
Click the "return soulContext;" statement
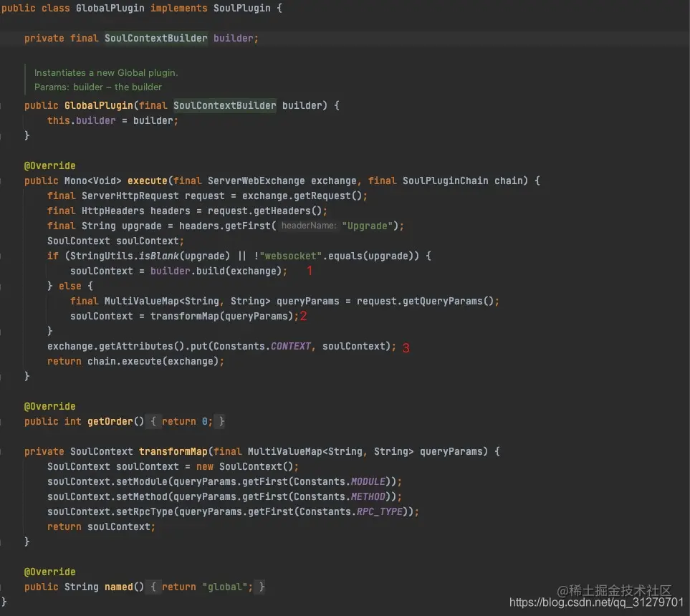(x=102, y=526)
